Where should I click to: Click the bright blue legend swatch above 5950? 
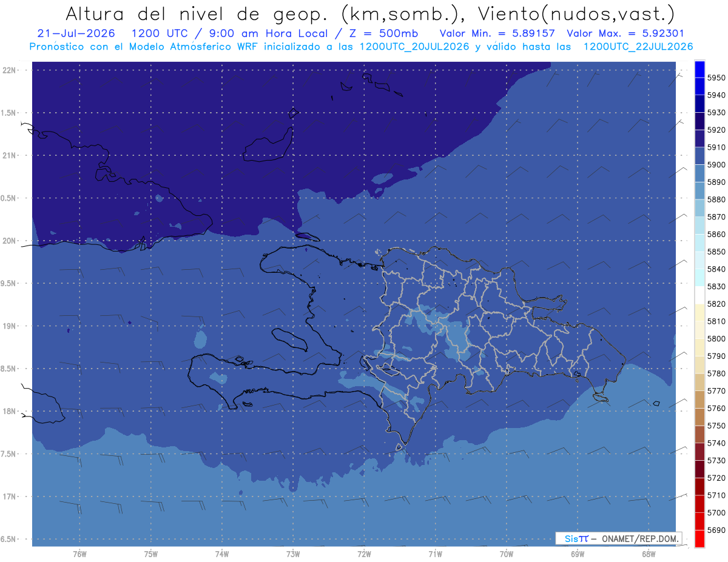(699, 69)
